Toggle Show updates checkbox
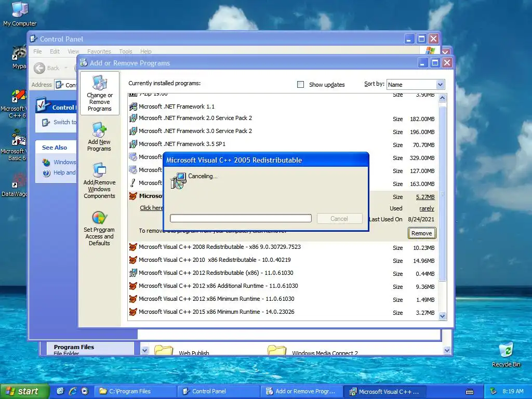Screen dimensions: 532x399 tap(301, 85)
